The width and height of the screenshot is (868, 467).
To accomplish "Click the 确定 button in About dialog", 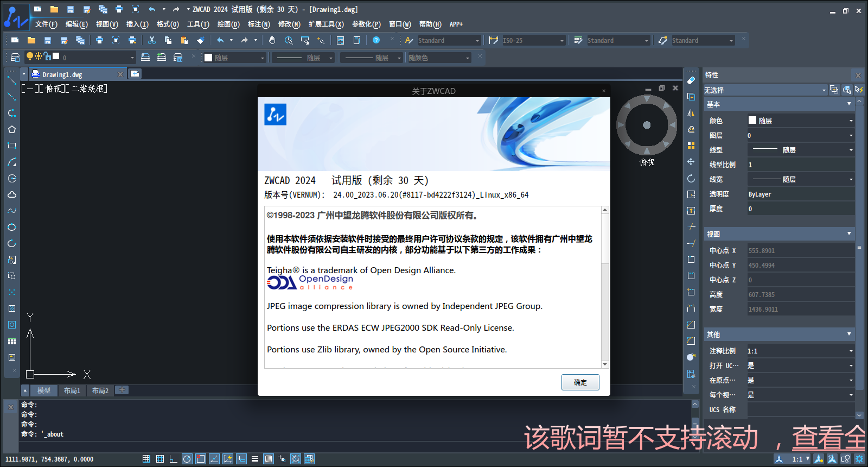I will (580, 382).
